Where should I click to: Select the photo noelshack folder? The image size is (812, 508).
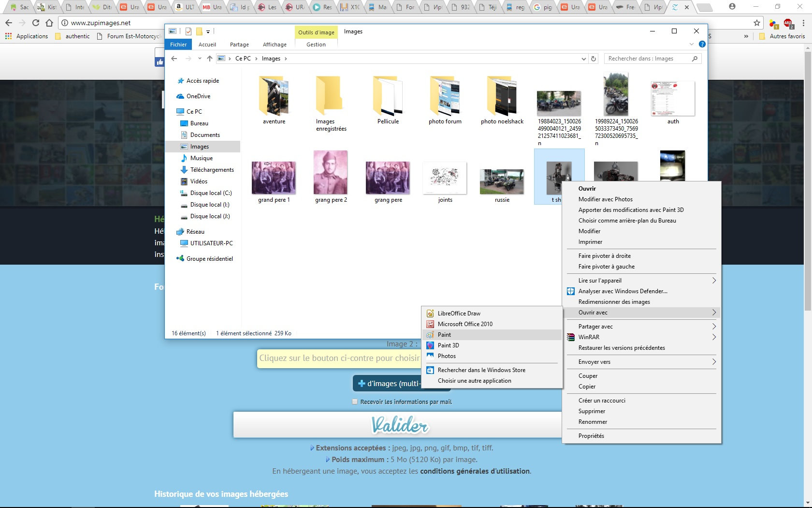click(x=502, y=100)
